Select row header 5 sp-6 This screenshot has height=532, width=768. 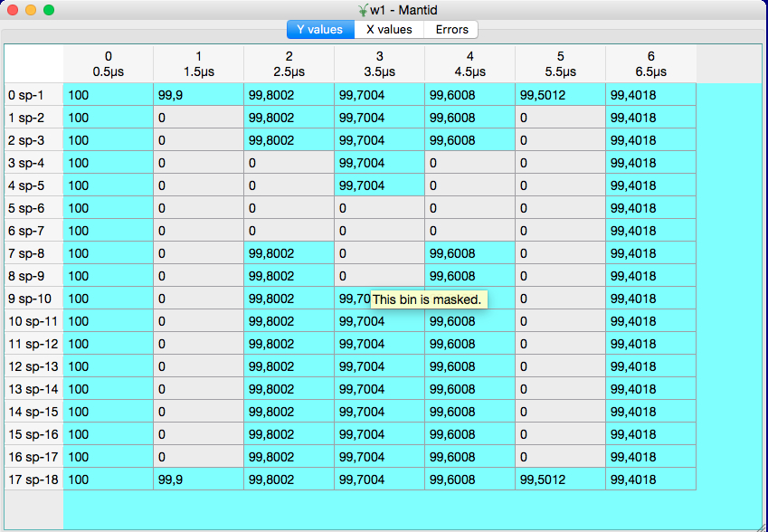[33, 208]
